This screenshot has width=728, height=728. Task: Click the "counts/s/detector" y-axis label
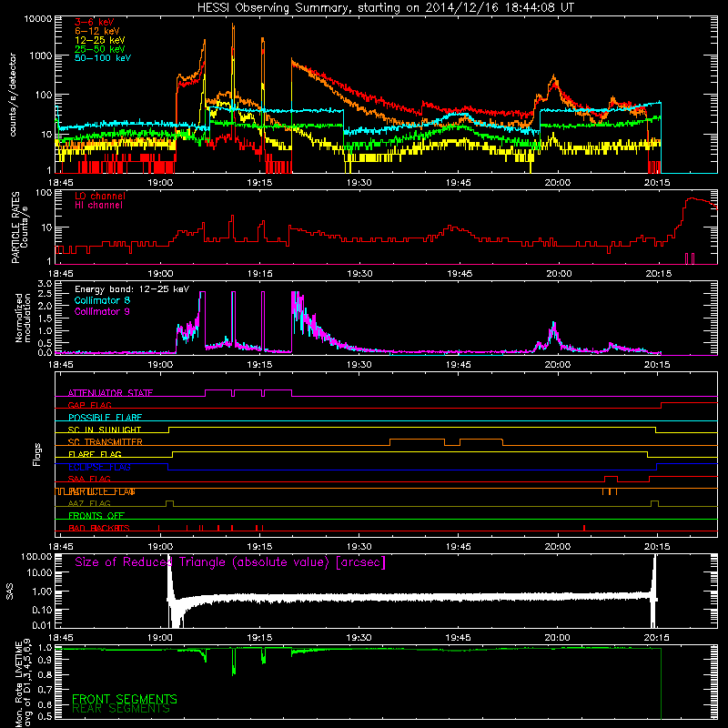pos(13,95)
